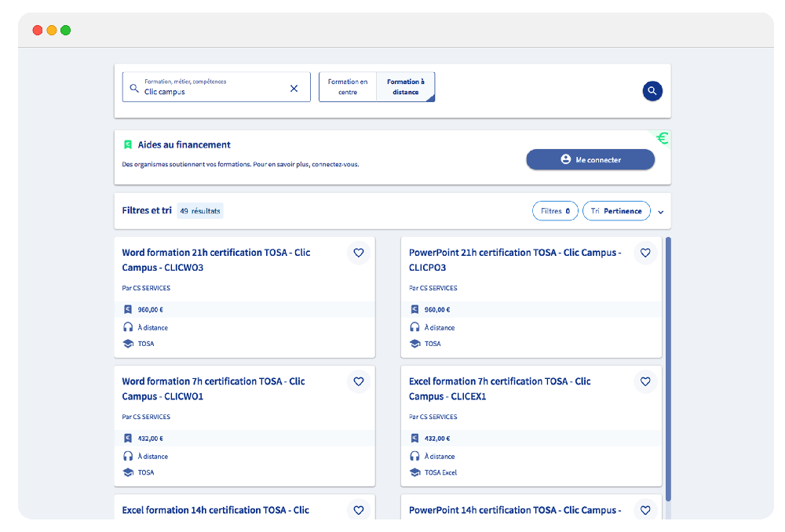The height and width of the screenshot is (532, 785).
Task: Click '960,00 €' price on Word 21h card
Action: pos(150,310)
